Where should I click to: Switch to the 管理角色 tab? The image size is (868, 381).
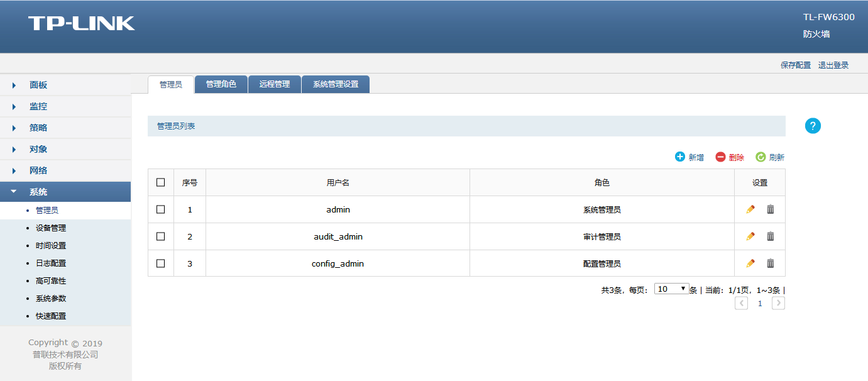(x=221, y=84)
